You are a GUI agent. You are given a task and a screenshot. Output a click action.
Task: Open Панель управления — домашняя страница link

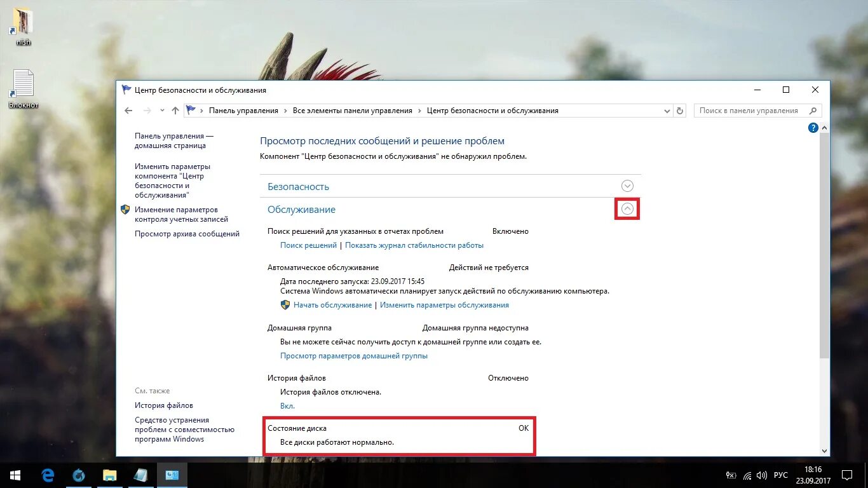click(x=174, y=140)
